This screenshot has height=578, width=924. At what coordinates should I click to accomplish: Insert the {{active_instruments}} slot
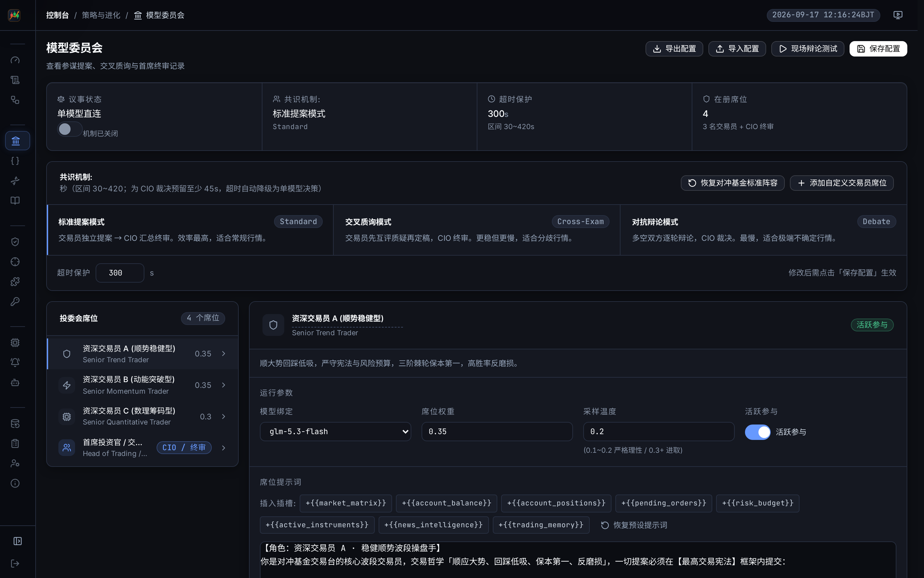coord(317,525)
